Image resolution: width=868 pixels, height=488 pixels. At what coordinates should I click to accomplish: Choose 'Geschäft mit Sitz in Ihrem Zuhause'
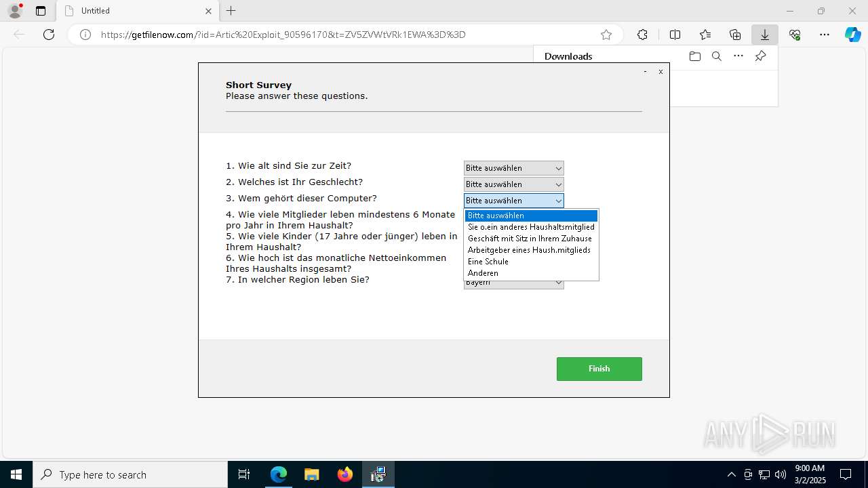click(x=531, y=239)
